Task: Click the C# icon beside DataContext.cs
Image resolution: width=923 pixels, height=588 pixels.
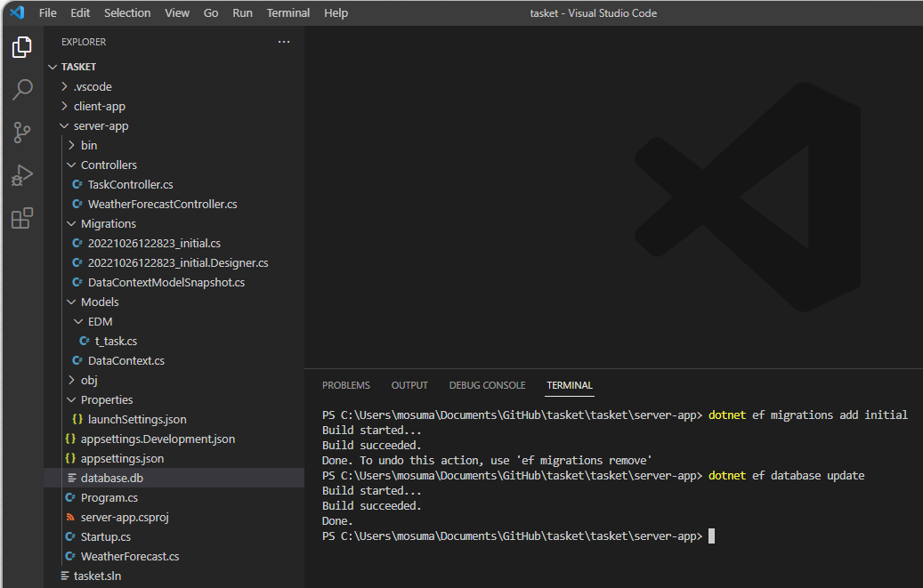Action: tap(77, 360)
